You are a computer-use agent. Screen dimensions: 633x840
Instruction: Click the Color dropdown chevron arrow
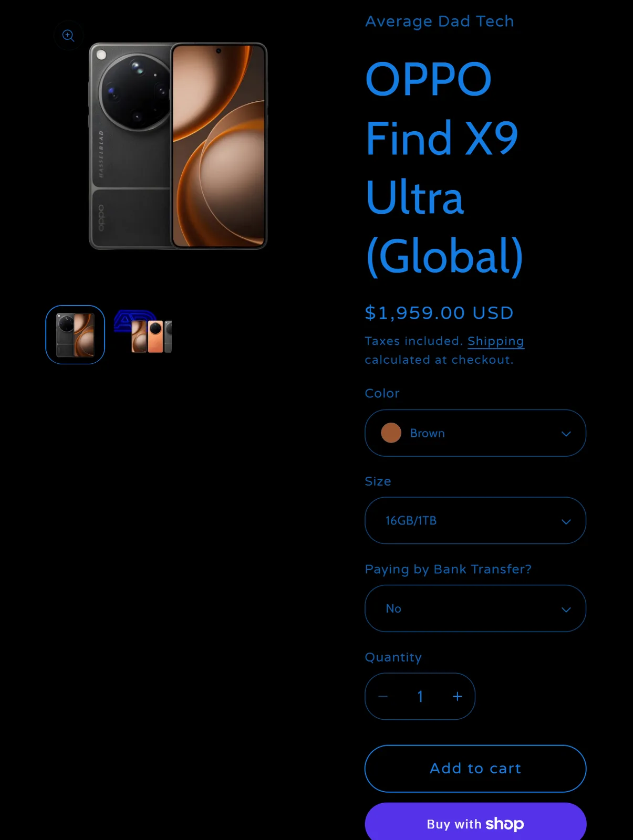point(566,434)
